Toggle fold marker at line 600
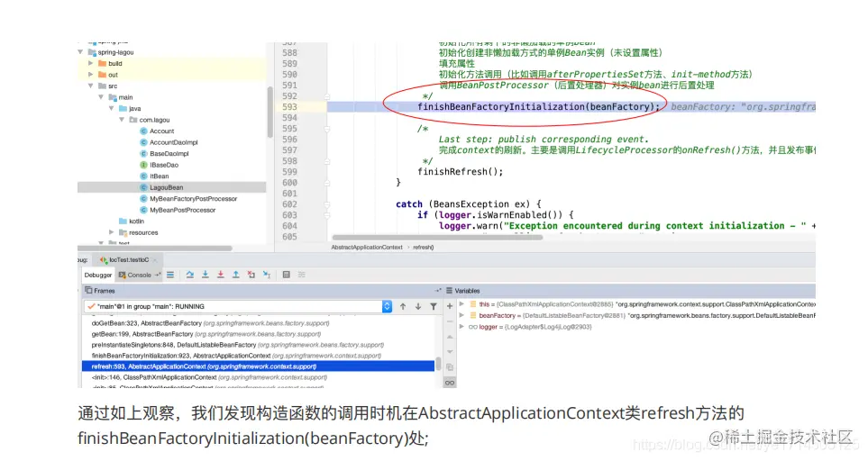The width and height of the screenshot is (868, 461). [x=327, y=183]
